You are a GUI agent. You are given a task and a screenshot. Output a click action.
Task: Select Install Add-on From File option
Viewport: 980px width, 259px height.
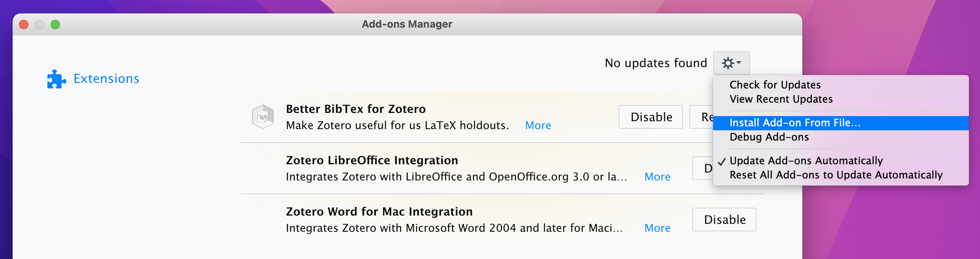click(x=794, y=123)
